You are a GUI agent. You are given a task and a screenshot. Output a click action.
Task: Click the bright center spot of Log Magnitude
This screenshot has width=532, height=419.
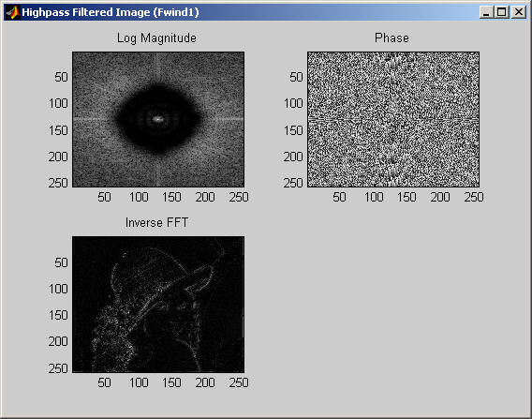[157, 119]
